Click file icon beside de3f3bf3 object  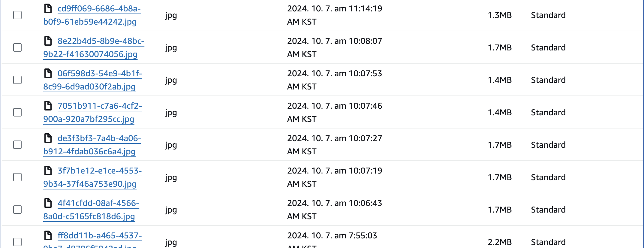(48, 138)
